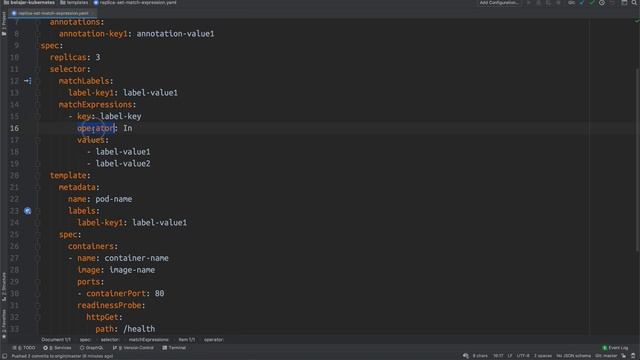Click the rightmost icon in the status bar
Viewport: 640px width, 360px height.
pos(633,356)
